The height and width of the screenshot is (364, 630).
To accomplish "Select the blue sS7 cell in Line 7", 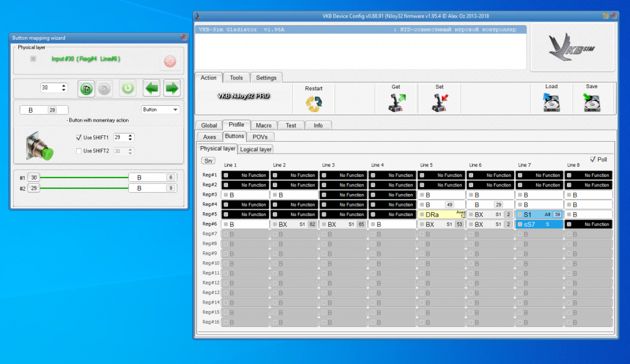I will tap(539, 224).
